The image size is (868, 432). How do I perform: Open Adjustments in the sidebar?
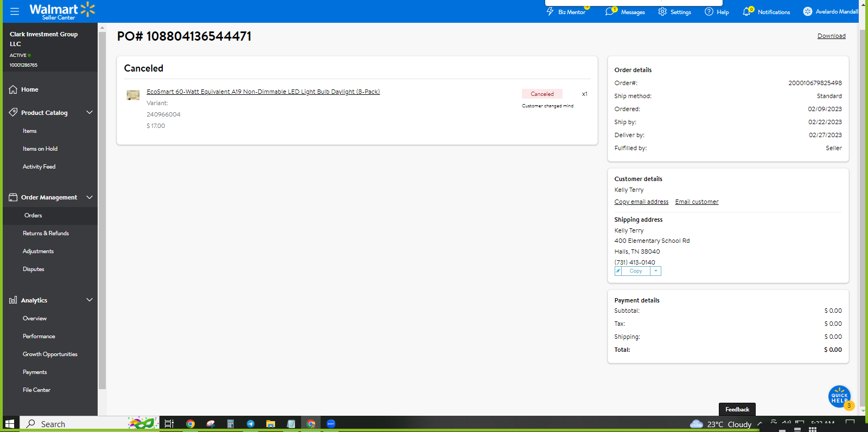(39, 251)
